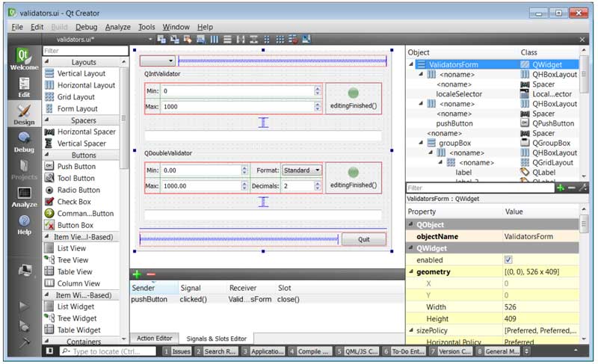Add a new signal/slot connection with green plus
The width and height of the screenshot is (598, 364).
pos(137,274)
